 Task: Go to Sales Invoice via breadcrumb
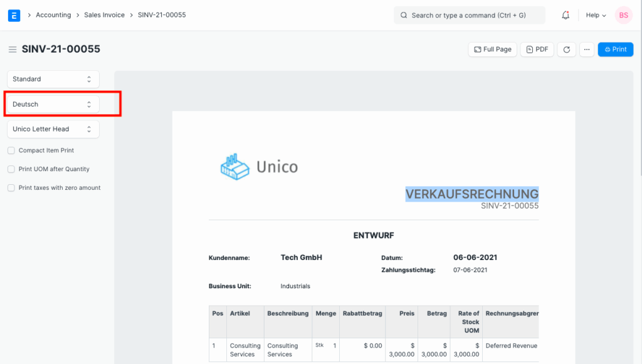104,15
